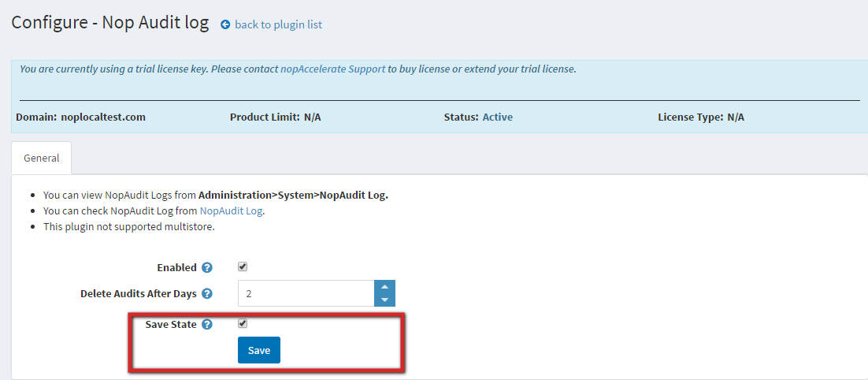This screenshot has height=380, width=868.
Task: Click the Active status text
Action: 497,117
